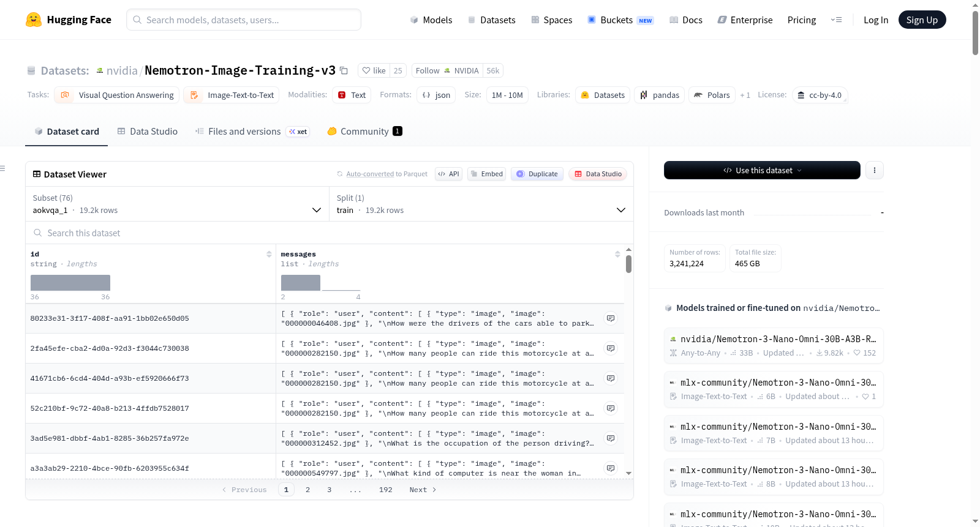The height and width of the screenshot is (527, 980).
Task: Click the Duplicate button
Action: (537, 174)
